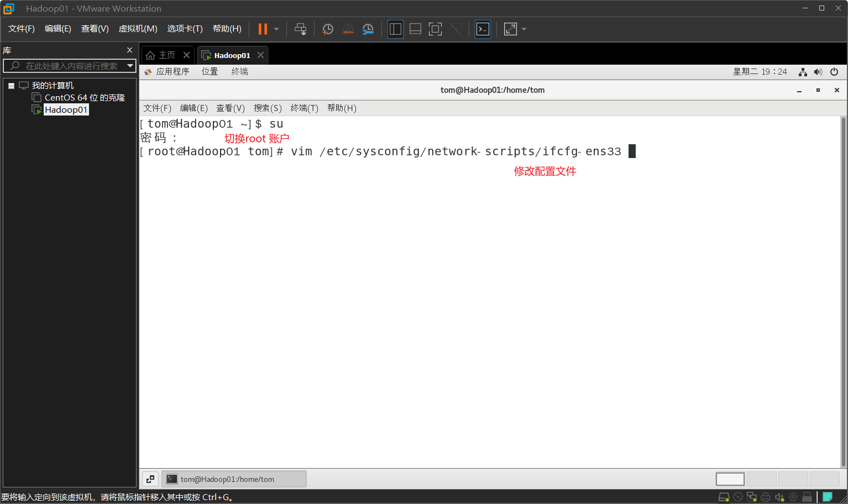Click the guest show-desktop button in bottom panel

[150, 479]
